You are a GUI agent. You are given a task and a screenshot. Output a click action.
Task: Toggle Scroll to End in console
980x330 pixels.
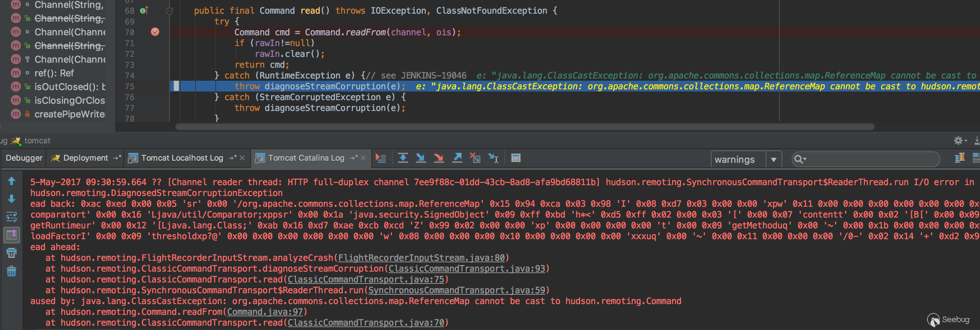click(12, 235)
